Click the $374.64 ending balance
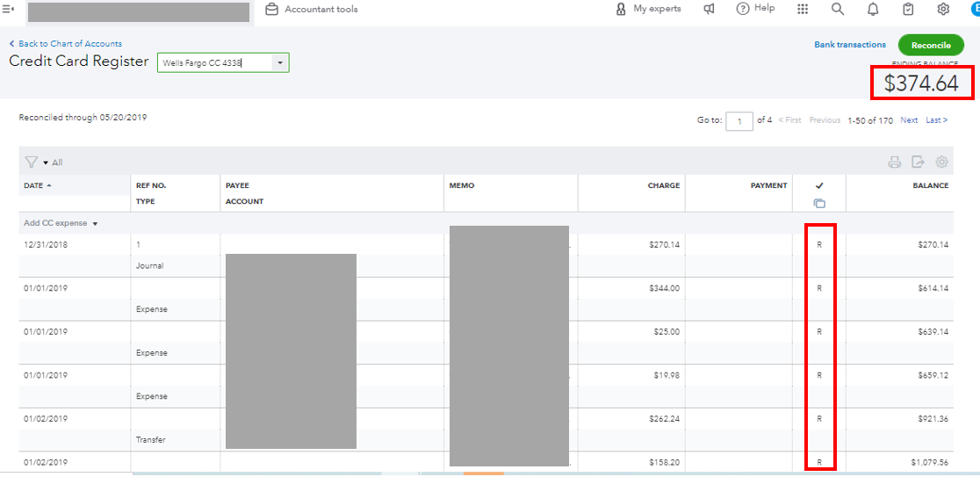 tap(921, 83)
